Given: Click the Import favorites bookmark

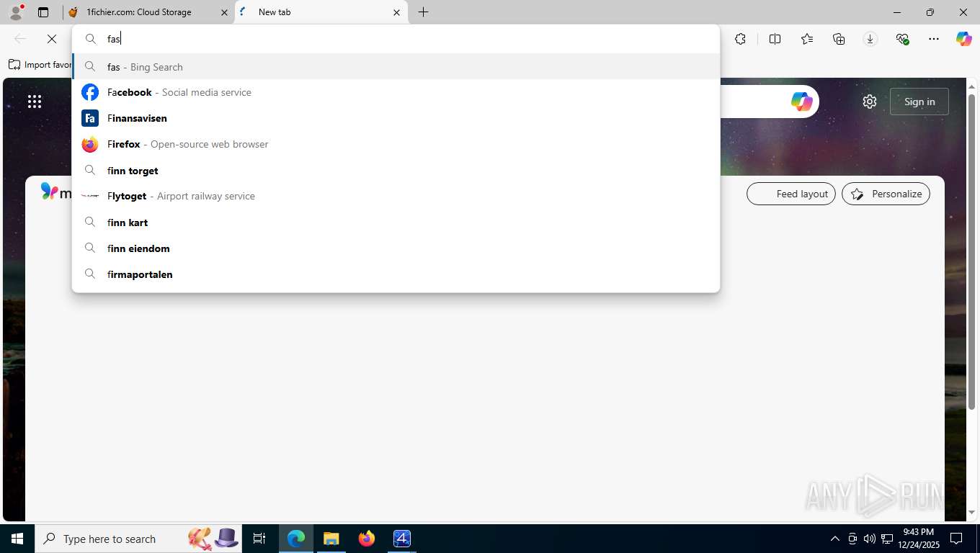Looking at the screenshot, I should point(40,65).
